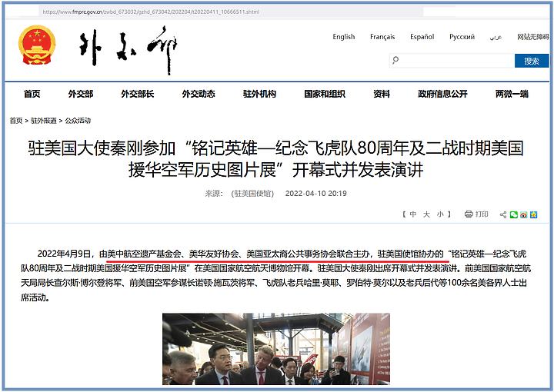554x392 pixels.
Task: Click the 搜索 search button
Action: pos(532,61)
